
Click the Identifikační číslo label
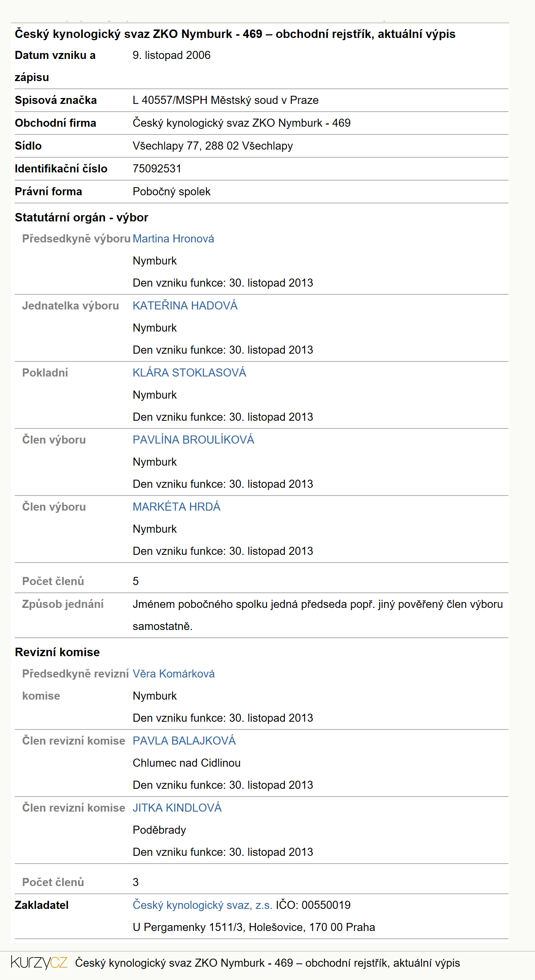coord(61,168)
